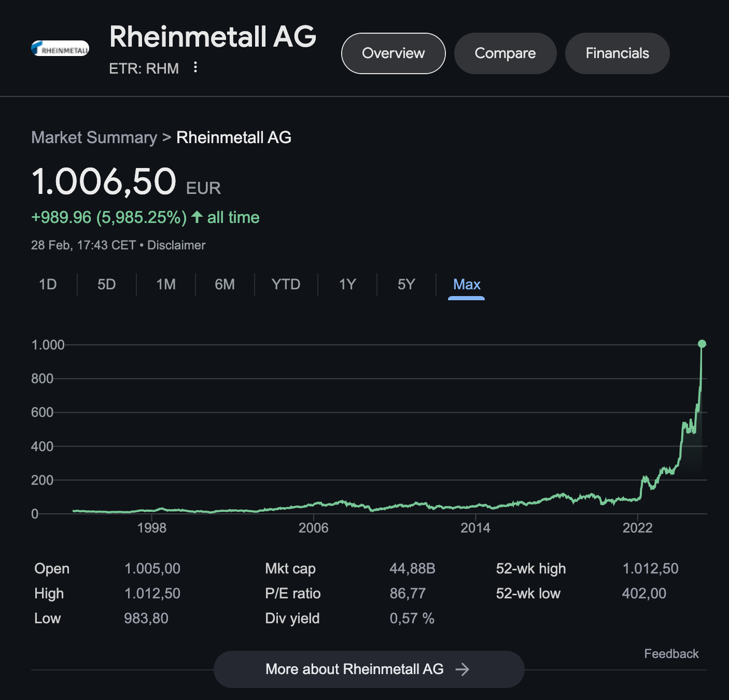Click the 1.000 y-axis label
The width and height of the screenshot is (729, 700).
click(48, 345)
